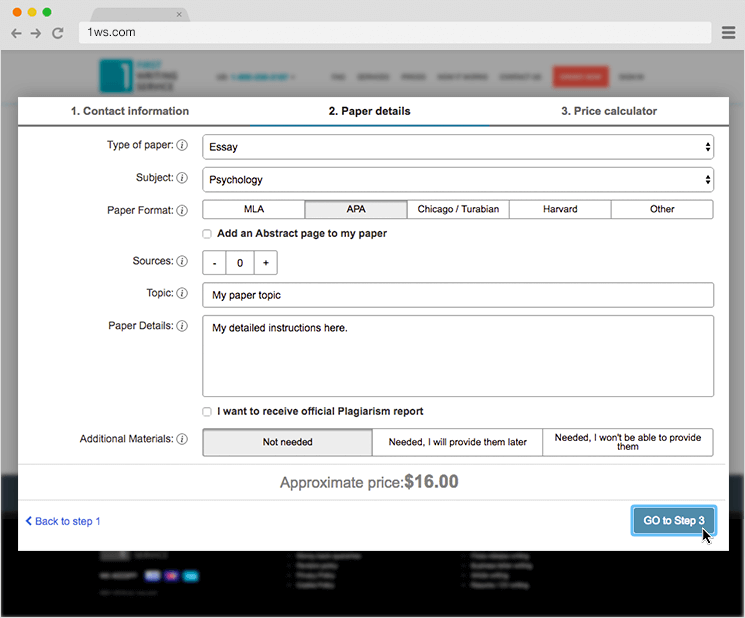This screenshot has height=618, width=745.
Task: Click the Additional Materials info icon
Action: coord(182,439)
